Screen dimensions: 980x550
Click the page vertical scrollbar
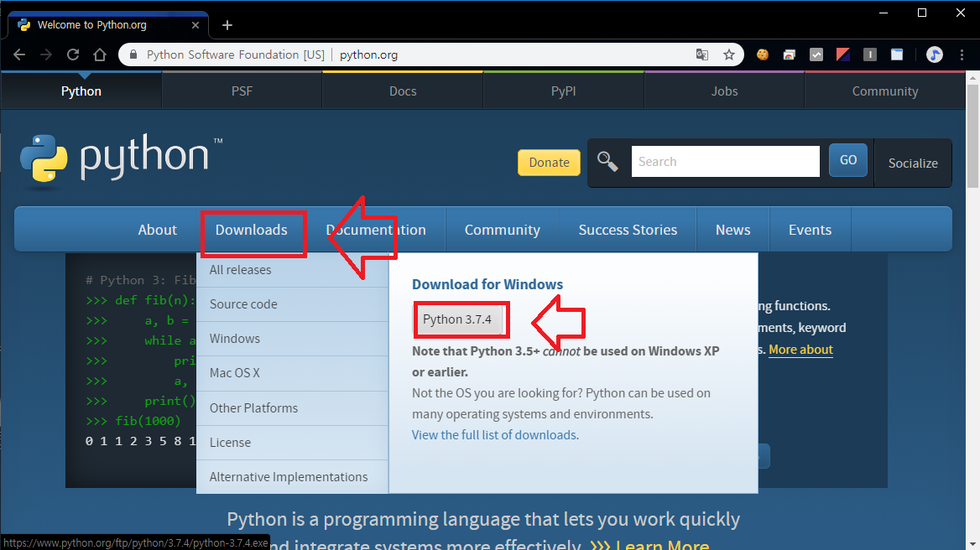(972, 135)
